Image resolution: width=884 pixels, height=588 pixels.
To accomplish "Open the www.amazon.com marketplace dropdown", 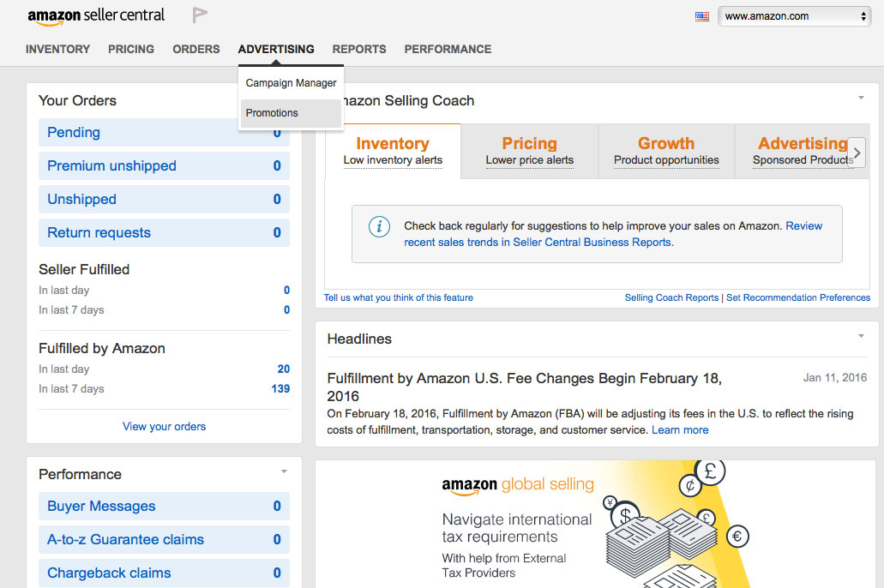I will (794, 16).
